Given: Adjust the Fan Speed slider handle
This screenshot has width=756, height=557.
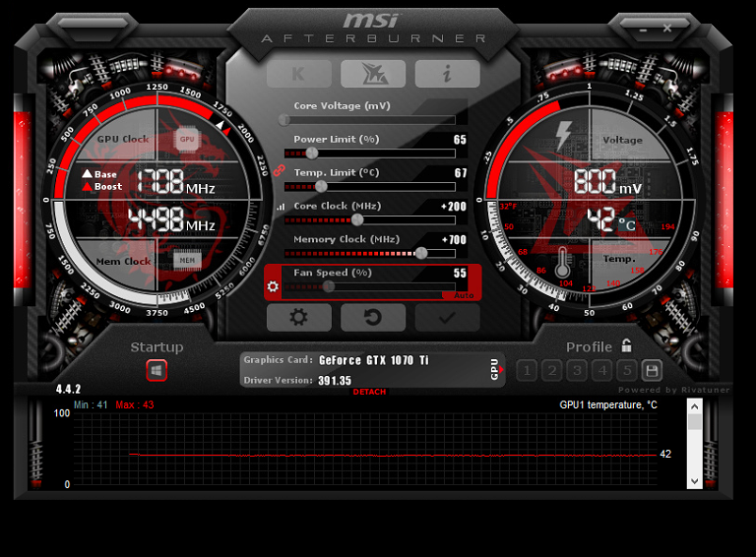Looking at the screenshot, I should coord(329,287).
